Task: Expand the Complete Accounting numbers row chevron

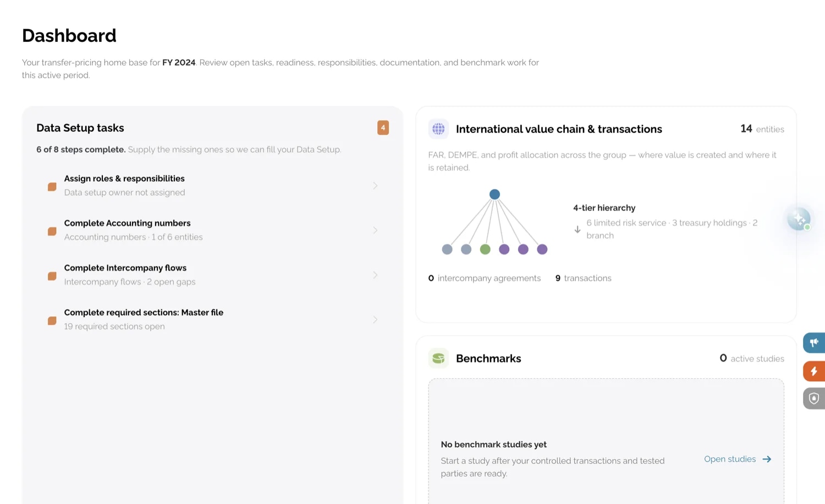Action: coord(375,230)
